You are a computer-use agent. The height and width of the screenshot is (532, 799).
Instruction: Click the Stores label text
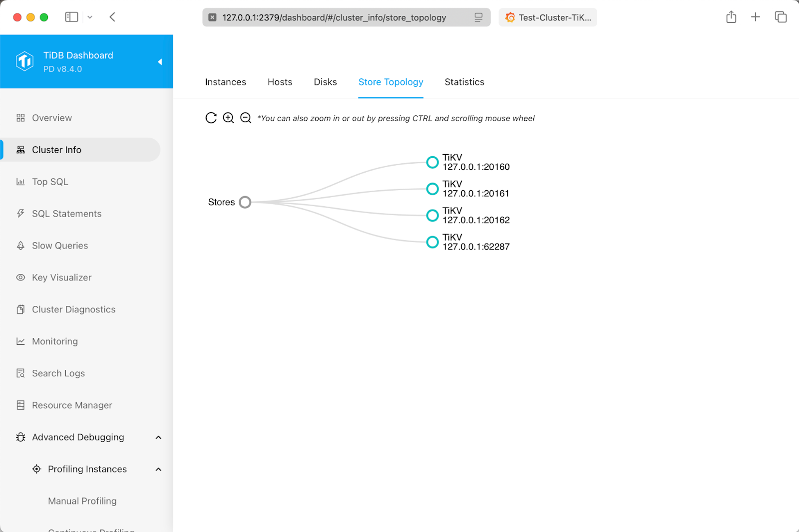pos(221,202)
